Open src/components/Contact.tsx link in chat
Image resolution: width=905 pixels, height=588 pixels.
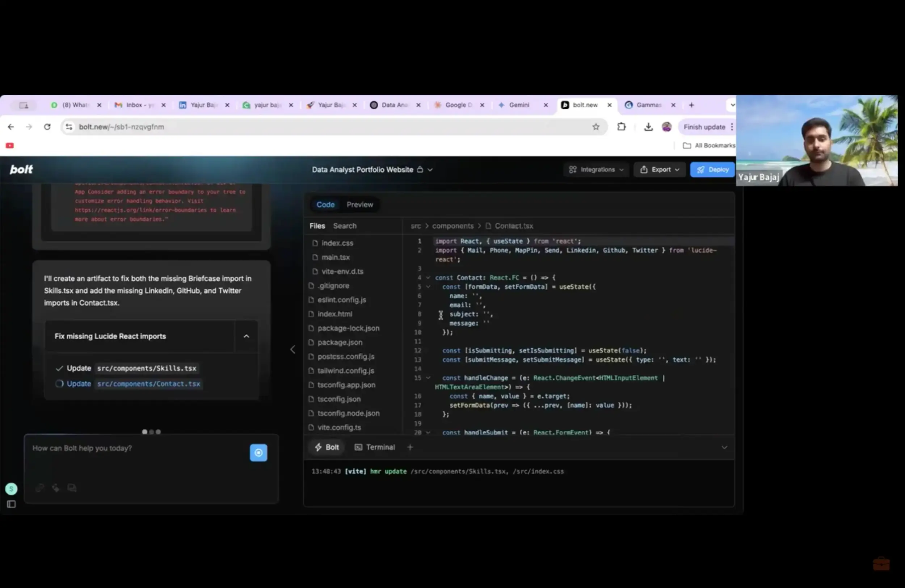148,384
